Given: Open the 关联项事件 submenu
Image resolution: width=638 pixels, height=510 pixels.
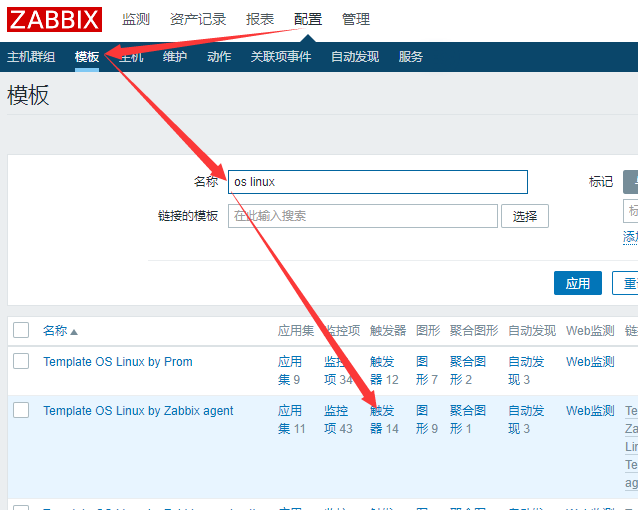Looking at the screenshot, I should tap(281, 57).
